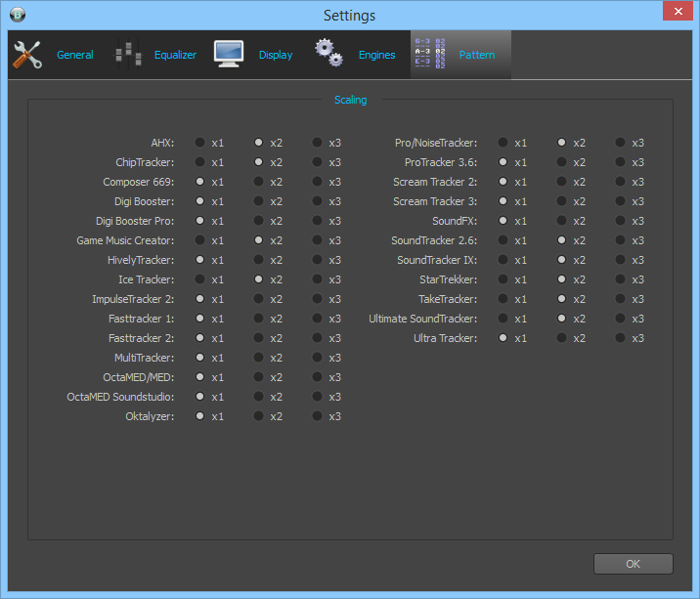Click the x2 radio for StarTrekker
700x599 pixels.
[561, 279]
